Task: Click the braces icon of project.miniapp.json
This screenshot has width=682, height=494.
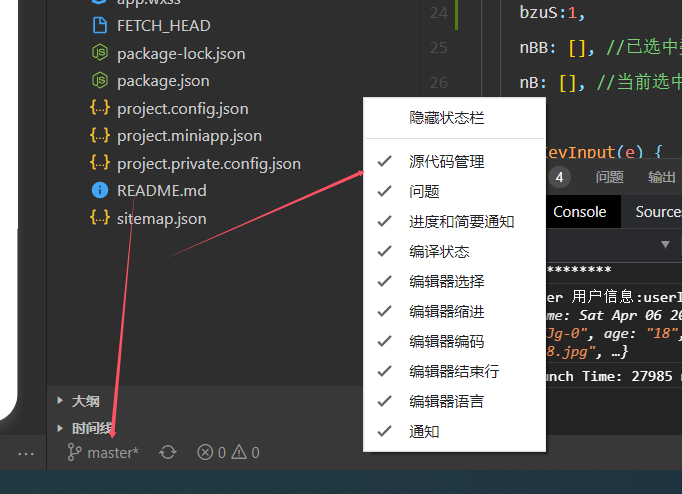Action: pos(100,135)
